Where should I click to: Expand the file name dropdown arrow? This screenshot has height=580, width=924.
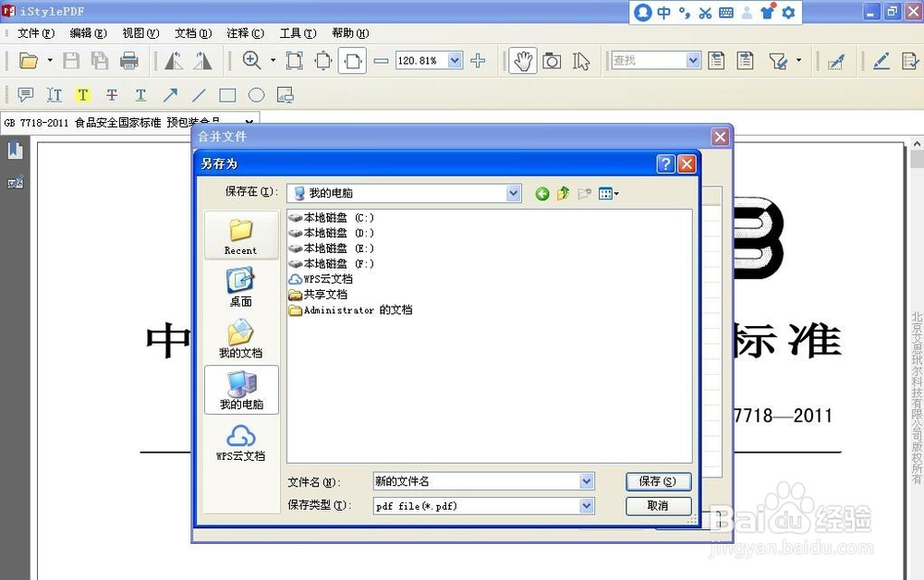tap(587, 482)
